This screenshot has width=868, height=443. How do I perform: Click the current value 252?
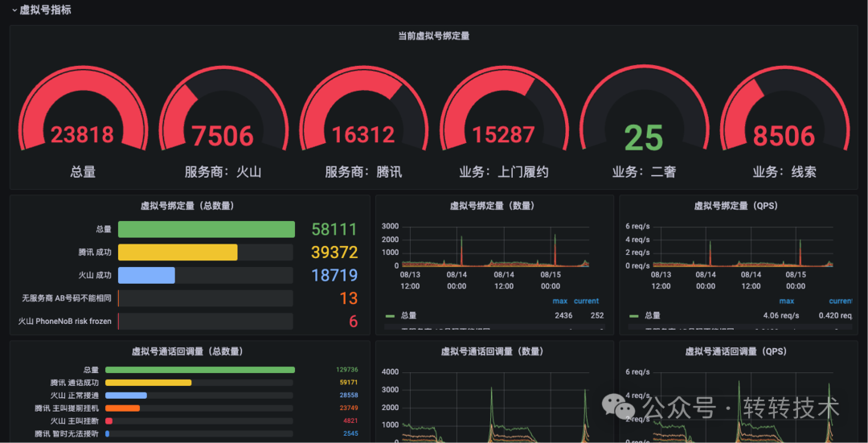(597, 315)
